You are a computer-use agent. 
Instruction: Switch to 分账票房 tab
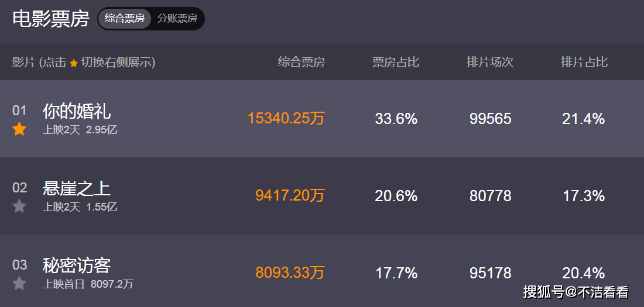[x=177, y=19]
